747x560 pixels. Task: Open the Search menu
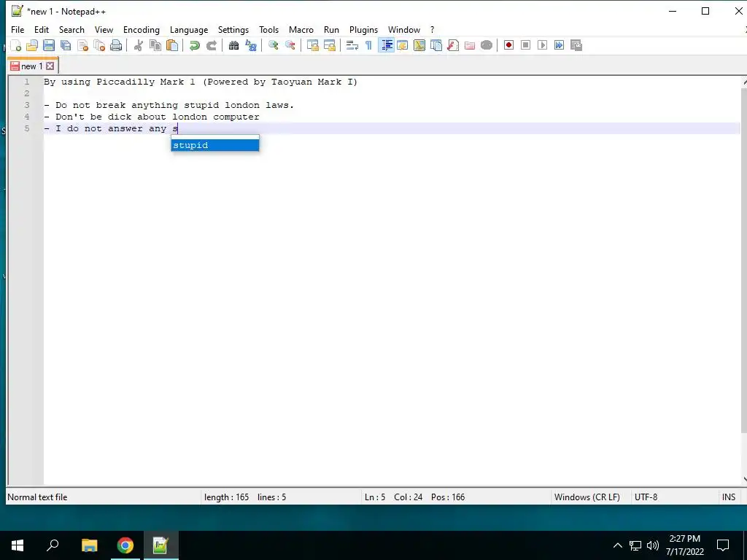pyautogui.click(x=71, y=29)
